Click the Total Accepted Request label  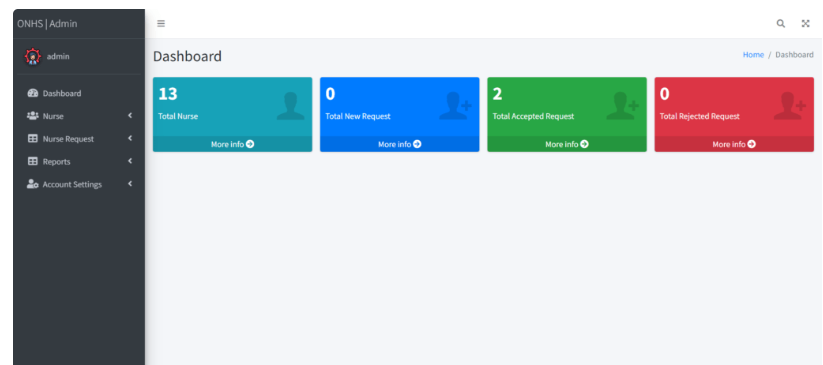click(x=533, y=117)
